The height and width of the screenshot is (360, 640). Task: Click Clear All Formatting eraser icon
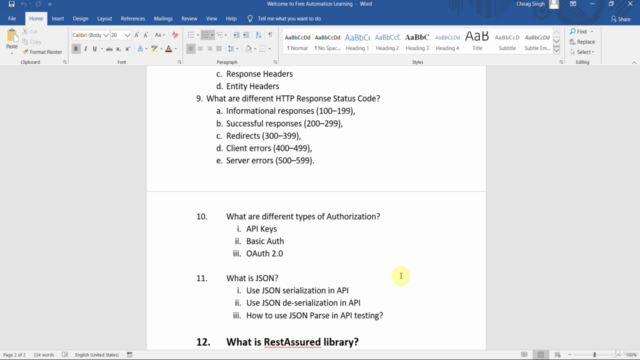tap(175, 35)
